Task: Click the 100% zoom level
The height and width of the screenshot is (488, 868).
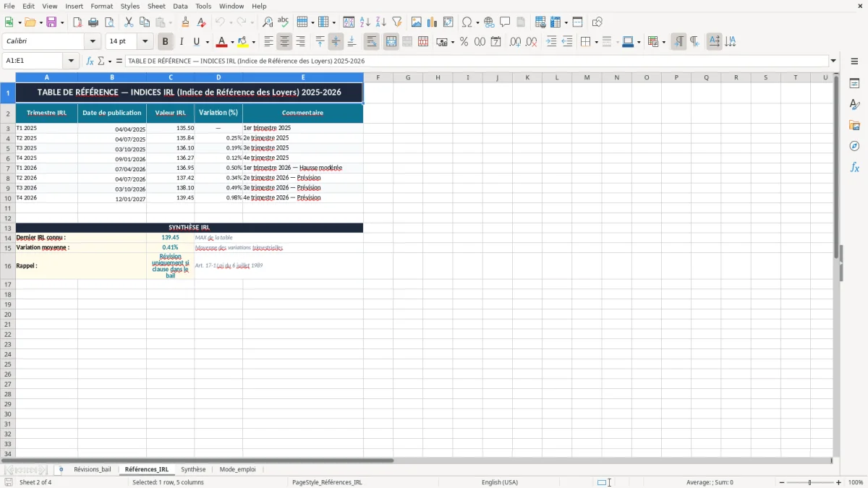Action: pos(856,482)
